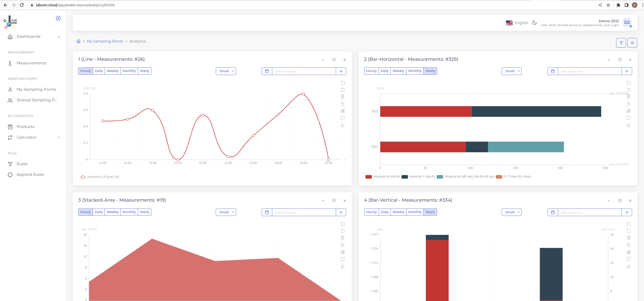644x301 pixels.
Task: Toggle PL T-Alka legend swatch
Action: [499, 177]
